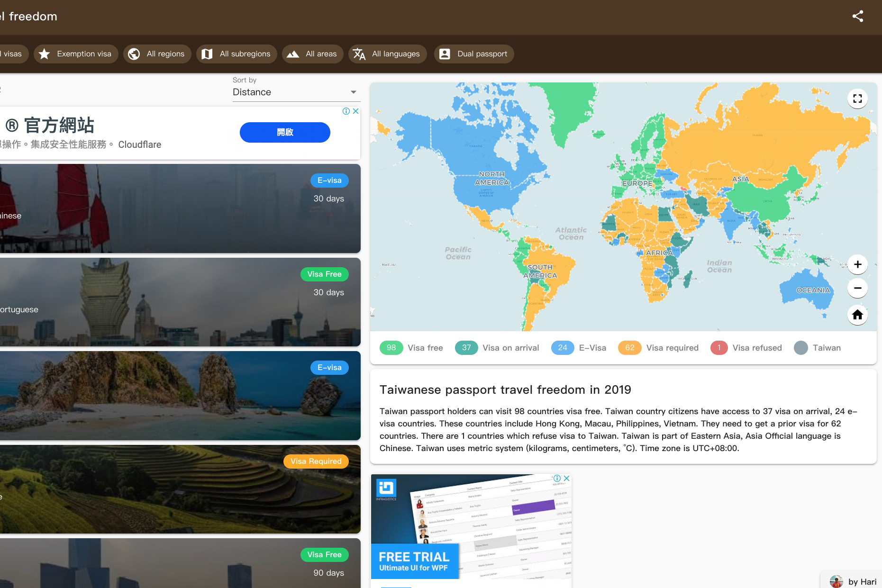This screenshot has width=882, height=588.
Task: Zoom in on the world map
Action: click(857, 264)
